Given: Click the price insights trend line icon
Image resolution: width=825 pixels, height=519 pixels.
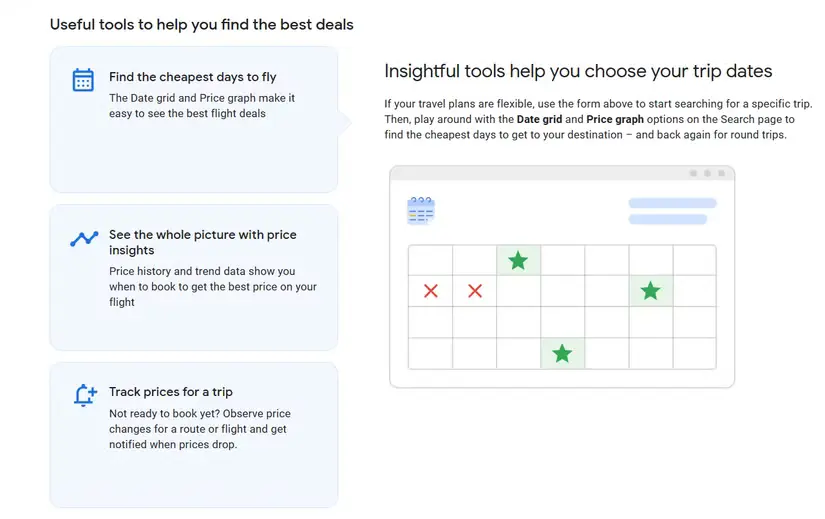Looking at the screenshot, I should pyautogui.click(x=84, y=239).
